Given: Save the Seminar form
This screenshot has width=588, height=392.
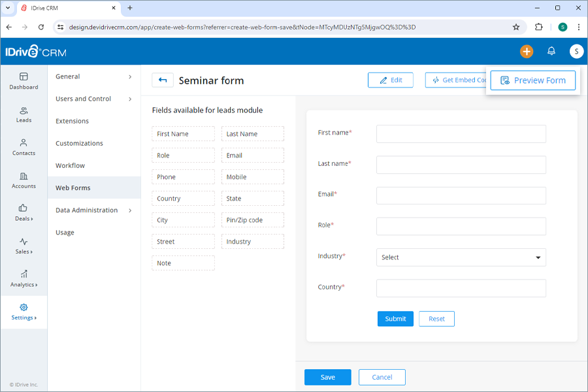Looking at the screenshot, I should [327, 377].
